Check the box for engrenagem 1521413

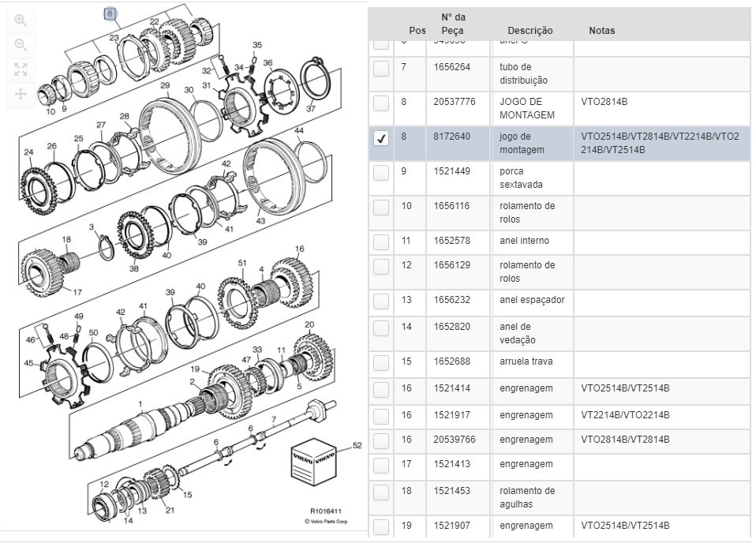tap(381, 466)
